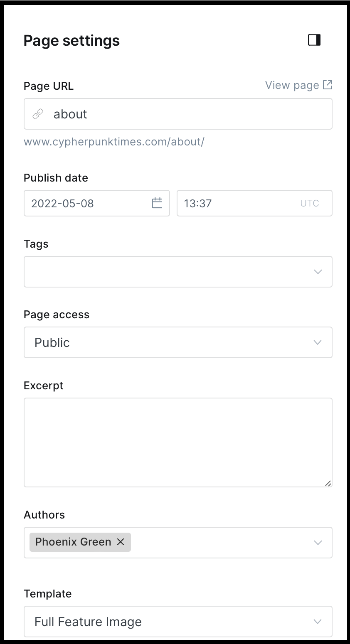Click the Page settings heading
Viewport: 350px width, 644px height.
[71, 41]
